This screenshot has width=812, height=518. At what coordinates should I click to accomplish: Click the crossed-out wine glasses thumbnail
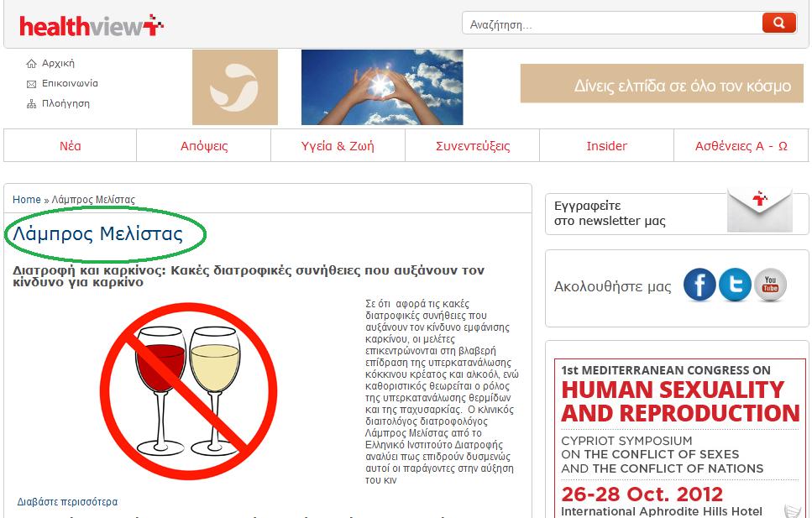point(188,391)
